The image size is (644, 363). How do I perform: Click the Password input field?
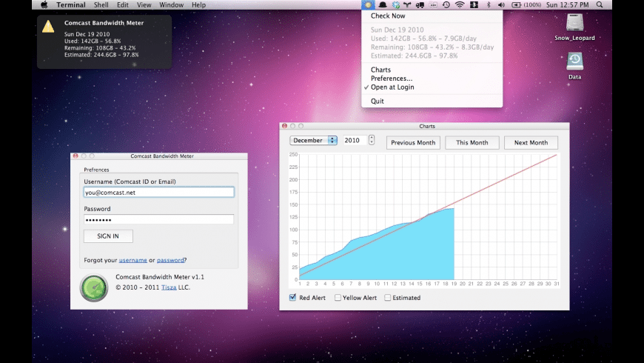click(159, 219)
